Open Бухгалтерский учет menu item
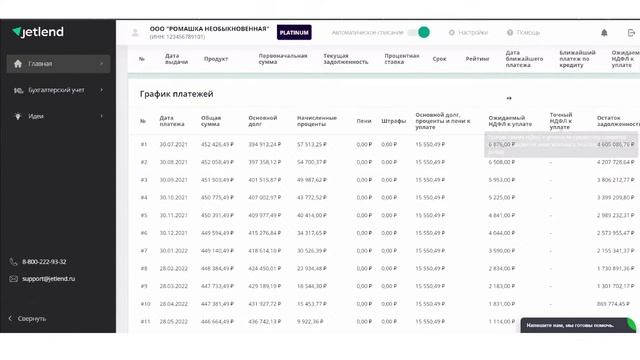This screenshot has width=640, height=360. coord(58,90)
